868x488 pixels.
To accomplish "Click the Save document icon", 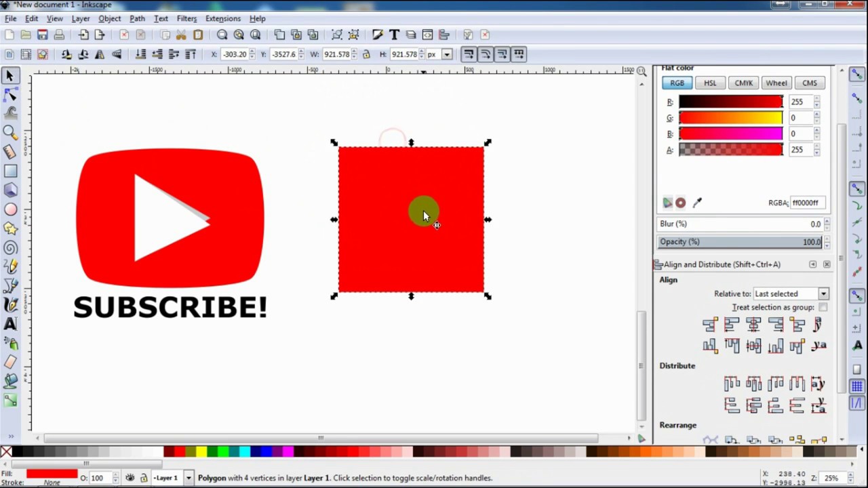I will (x=42, y=35).
